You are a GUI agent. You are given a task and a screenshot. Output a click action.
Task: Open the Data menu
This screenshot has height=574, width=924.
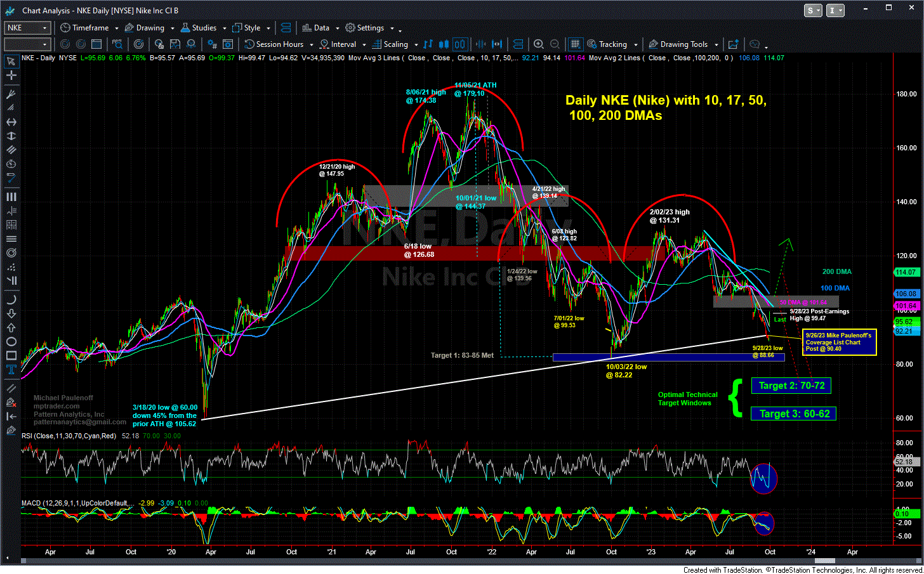pyautogui.click(x=316, y=28)
